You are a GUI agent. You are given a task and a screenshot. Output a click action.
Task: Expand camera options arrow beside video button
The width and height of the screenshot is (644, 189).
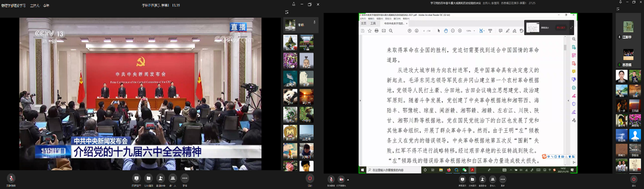click(348, 179)
